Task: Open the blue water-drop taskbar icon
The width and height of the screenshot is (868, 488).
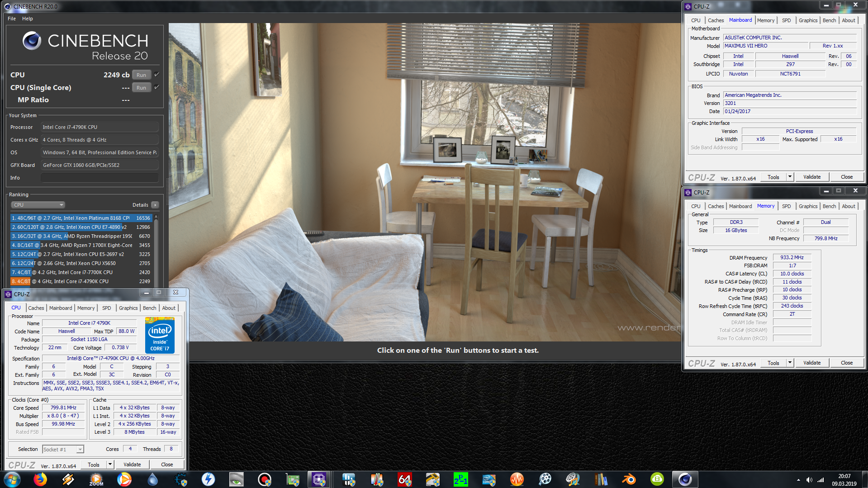Action: 152,479
